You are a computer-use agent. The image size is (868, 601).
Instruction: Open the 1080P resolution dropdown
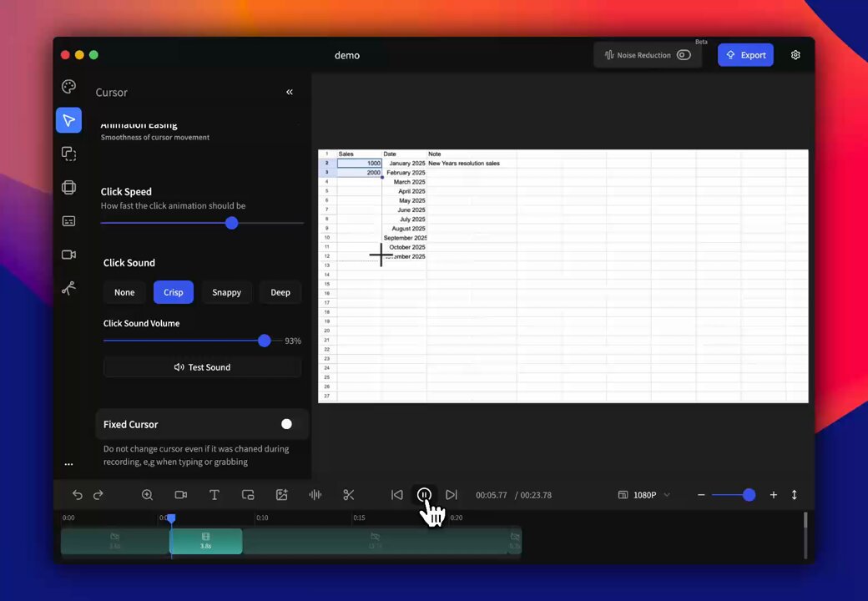click(x=644, y=495)
